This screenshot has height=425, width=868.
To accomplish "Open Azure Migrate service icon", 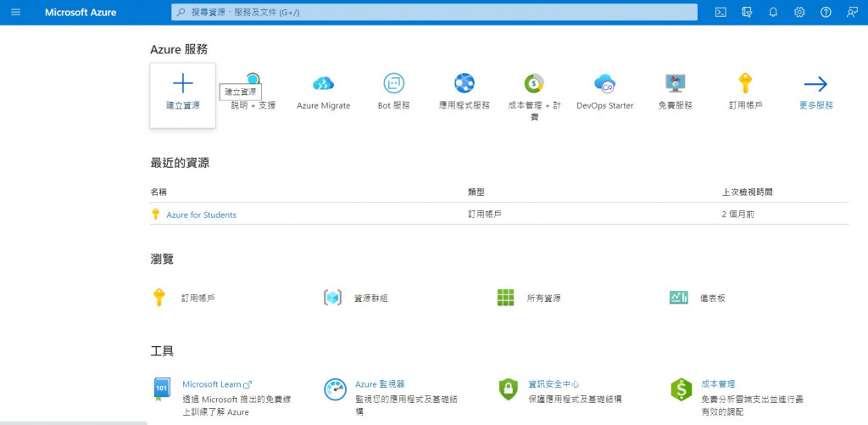I will click(x=323, y=83).
